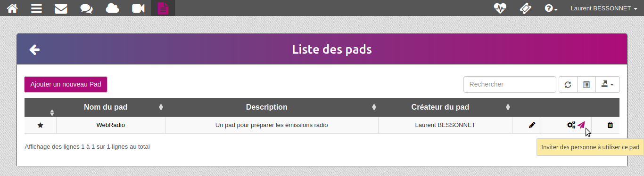Click the Rechercher search field
Image resolution: width=644 pixels, height=176 pixels.
(x=510, y=85)
